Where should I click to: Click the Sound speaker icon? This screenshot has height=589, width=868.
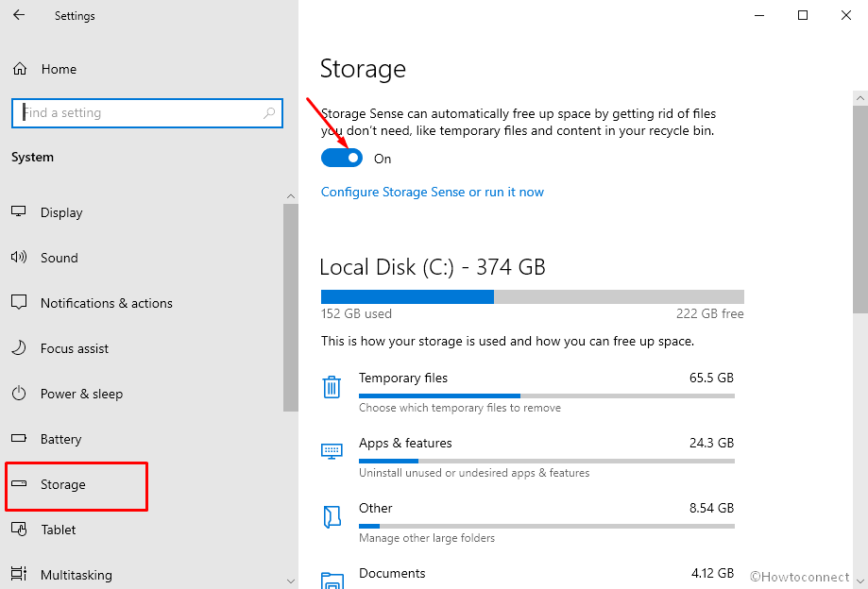[19, 257]
